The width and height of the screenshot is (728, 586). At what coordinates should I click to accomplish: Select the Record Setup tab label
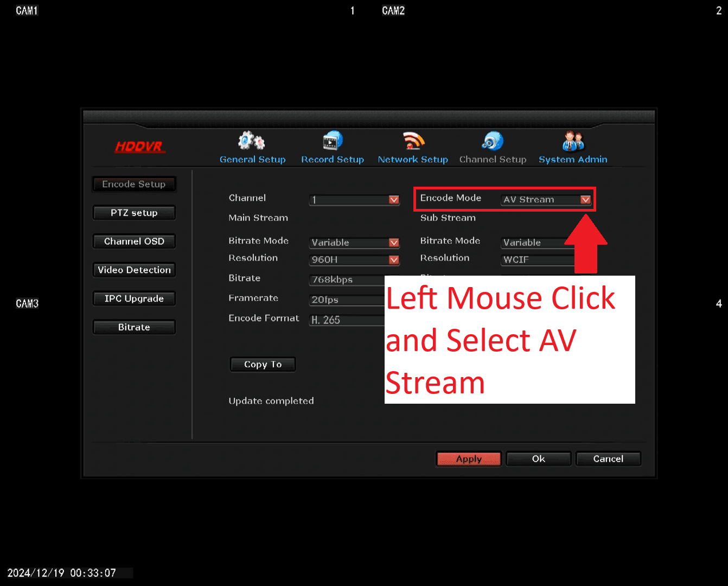[333, 160]
